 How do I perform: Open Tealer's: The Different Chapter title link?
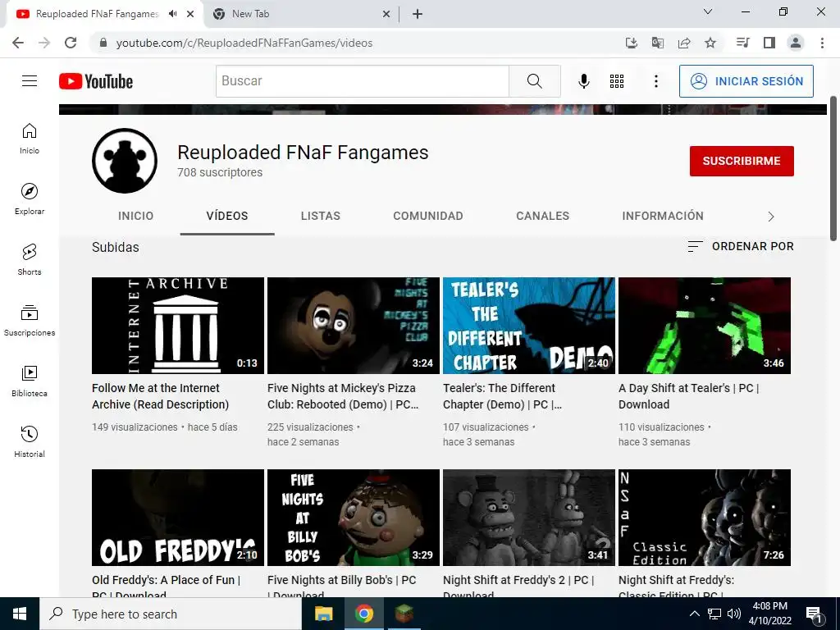pos(503,396)
